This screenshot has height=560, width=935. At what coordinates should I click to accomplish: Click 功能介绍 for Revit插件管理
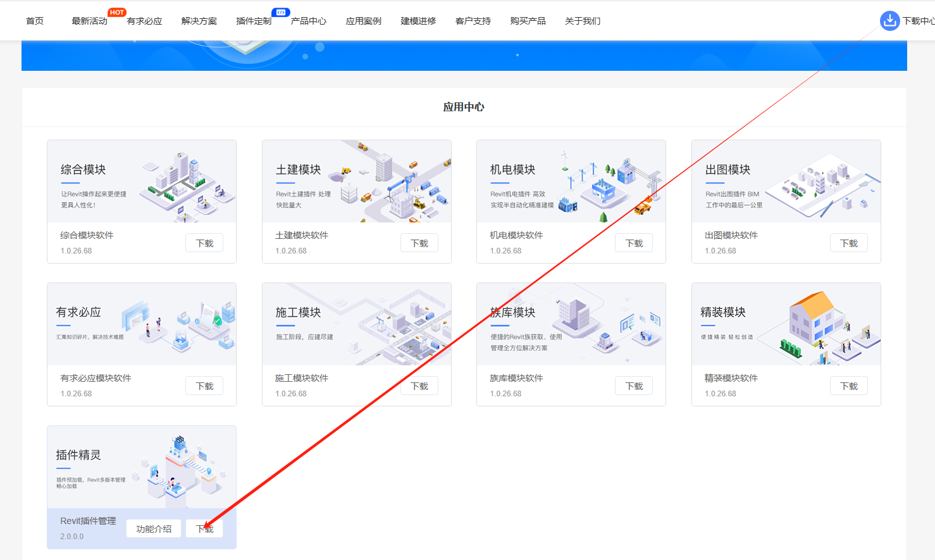tap(154, 529)
